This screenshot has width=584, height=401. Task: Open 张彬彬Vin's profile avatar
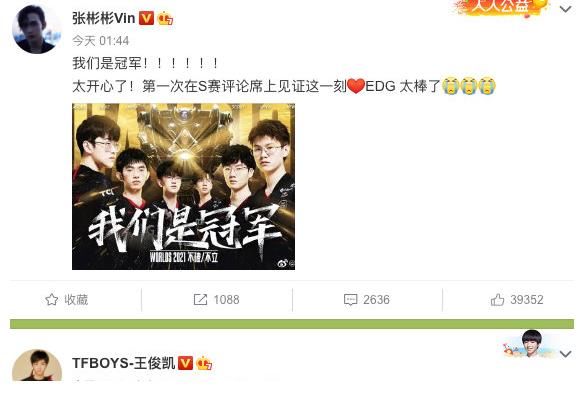[36, 29]
